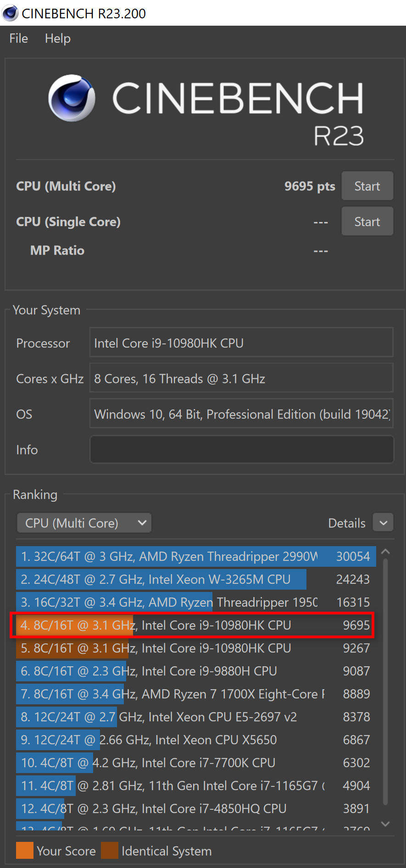
Task: Select Intel Core i7-7700K ranking row
Action: [196, 763]
